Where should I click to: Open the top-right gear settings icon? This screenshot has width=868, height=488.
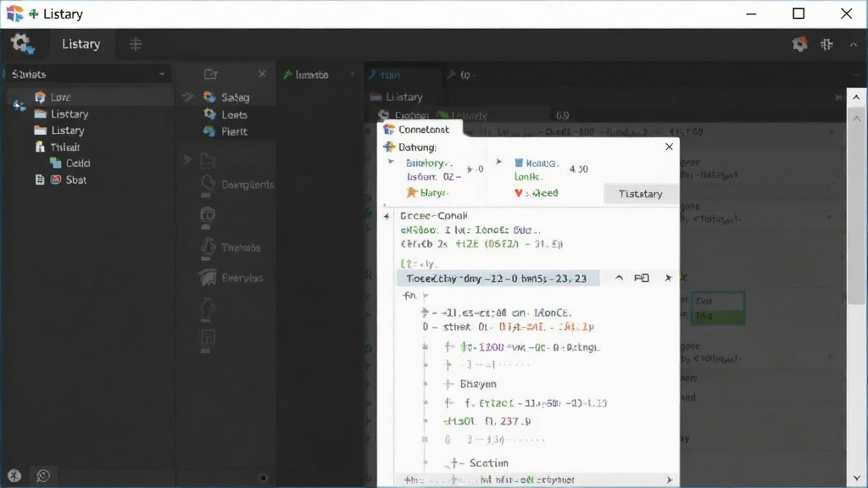coord(799,44)
